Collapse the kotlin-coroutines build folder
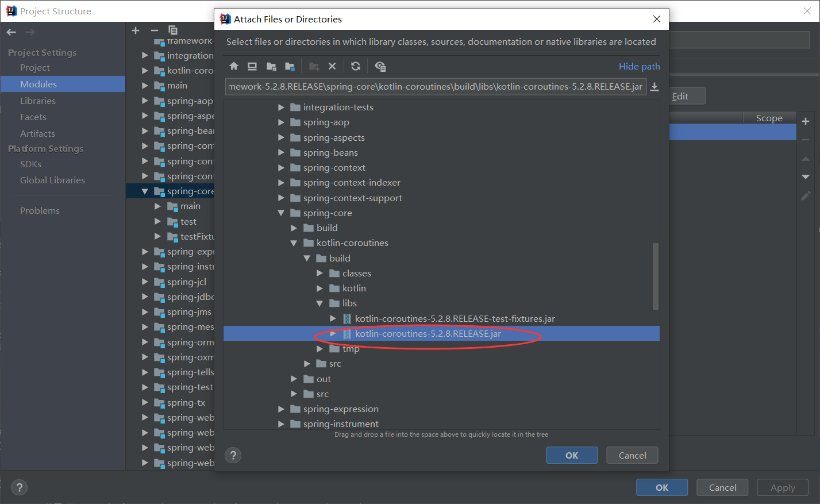The width and height of the screenshot is (820, 504). point(307,258)
